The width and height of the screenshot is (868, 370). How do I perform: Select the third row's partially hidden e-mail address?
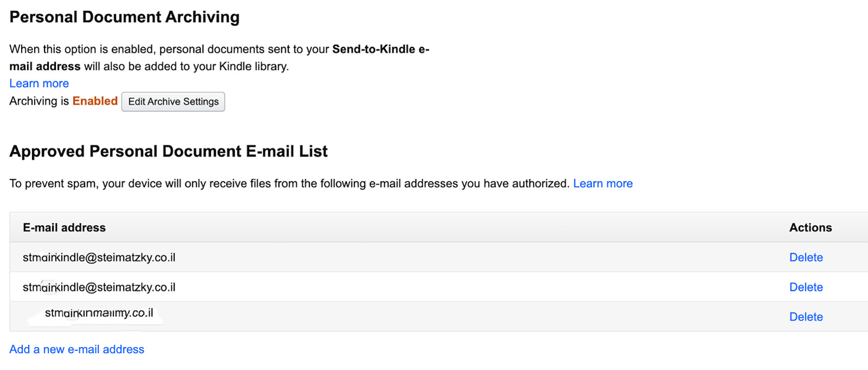[x=99, y=313]
